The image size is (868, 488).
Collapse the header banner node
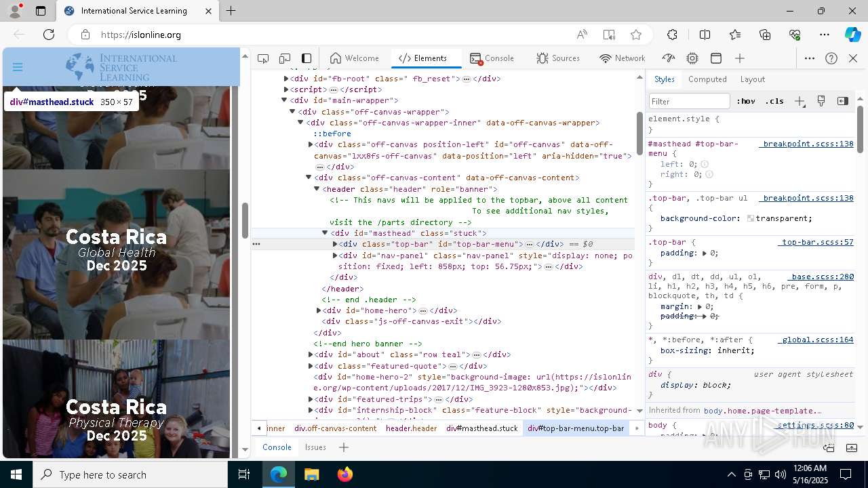(x=317, y=189)
